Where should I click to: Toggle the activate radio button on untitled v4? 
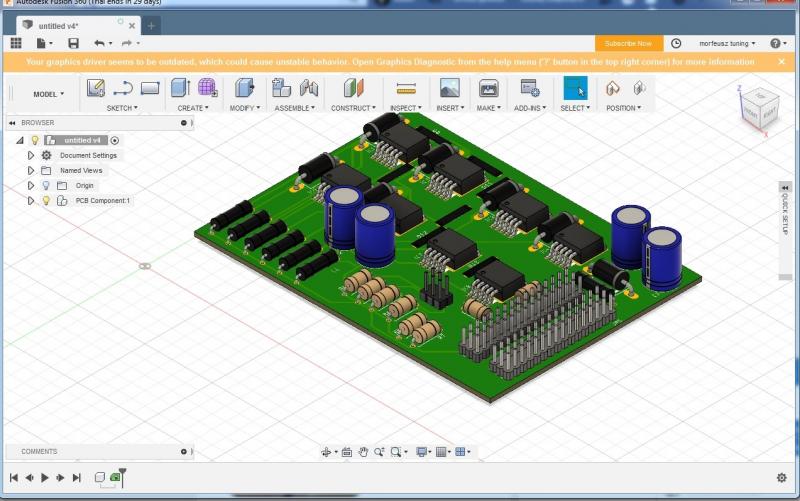115,141
